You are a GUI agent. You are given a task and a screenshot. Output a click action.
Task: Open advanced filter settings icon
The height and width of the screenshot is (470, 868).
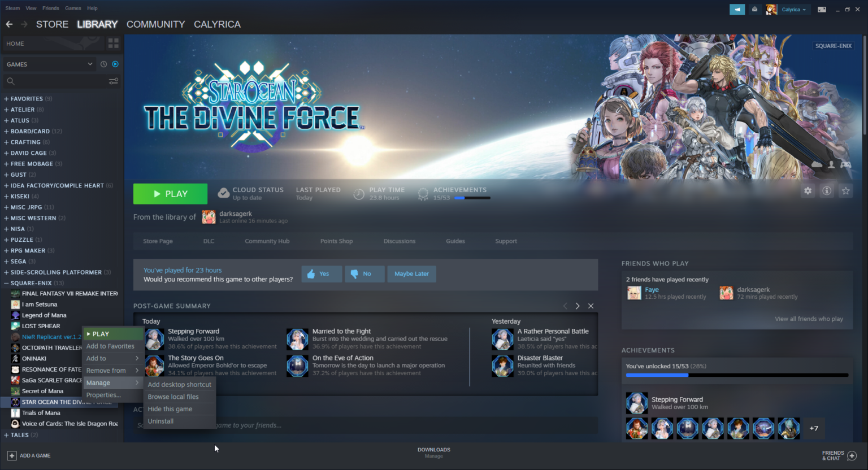(x=114, y=81)
